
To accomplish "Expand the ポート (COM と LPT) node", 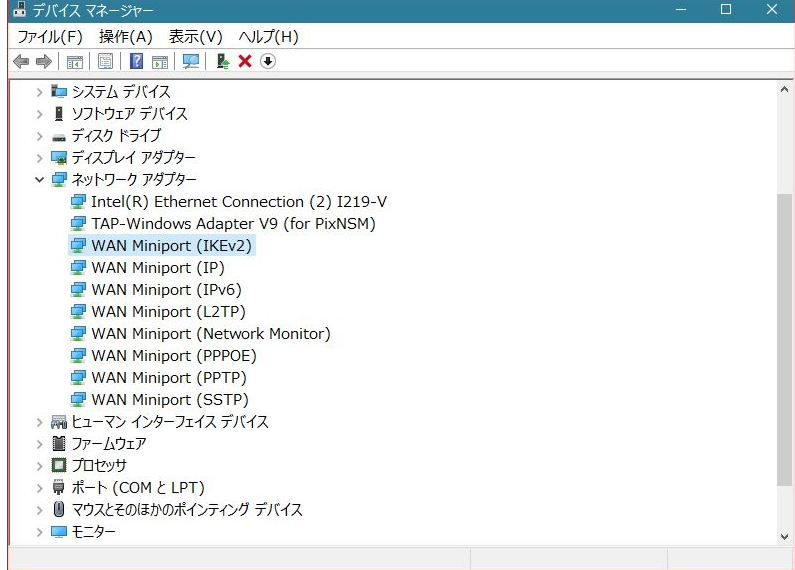I will 40,488.
